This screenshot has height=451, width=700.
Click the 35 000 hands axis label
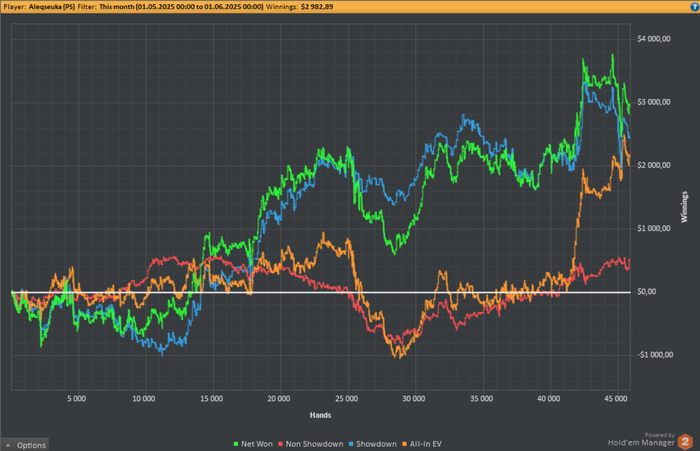click(481, 399)
